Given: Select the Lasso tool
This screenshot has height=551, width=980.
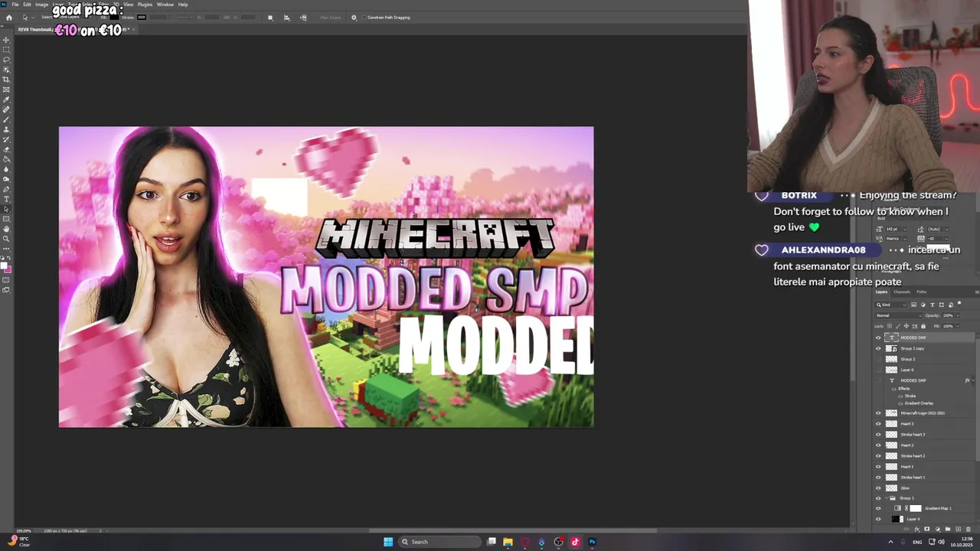Looking at the screenshot, I should 6,59.
